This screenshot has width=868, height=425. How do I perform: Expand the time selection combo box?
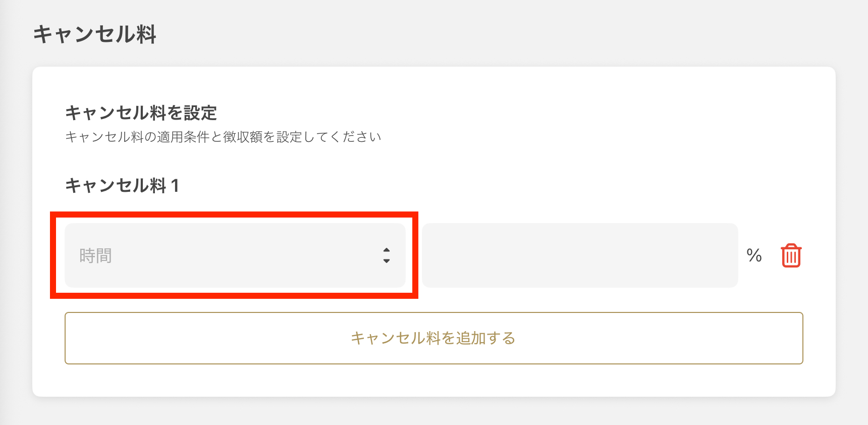point(235,255)
